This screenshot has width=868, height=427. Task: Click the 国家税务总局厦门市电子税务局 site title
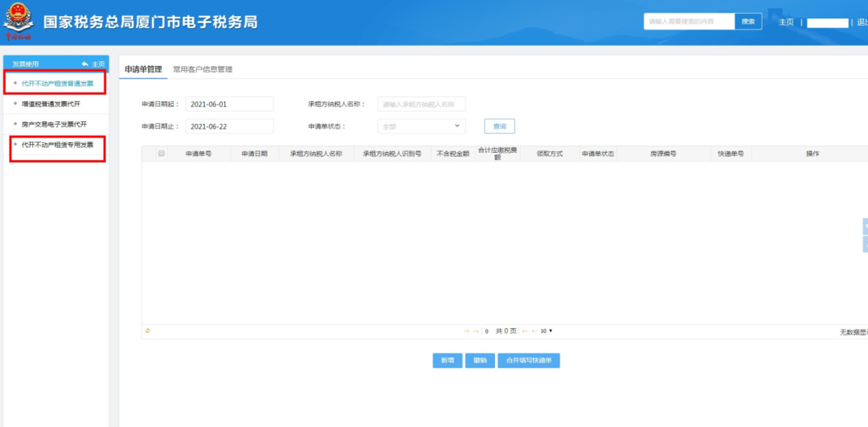pyautogui.click(x=150, y=23)
